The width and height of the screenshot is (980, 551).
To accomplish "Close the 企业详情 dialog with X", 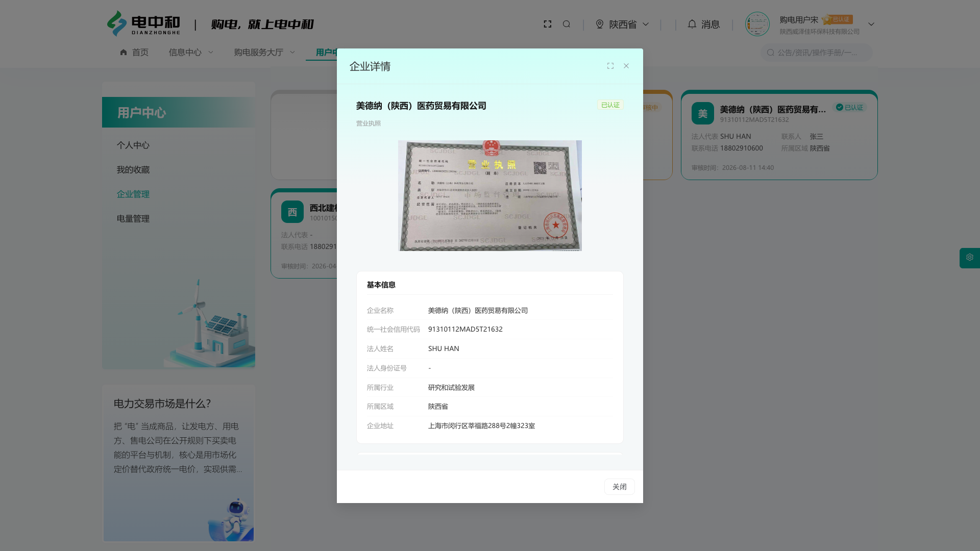I will coord(626,66).
